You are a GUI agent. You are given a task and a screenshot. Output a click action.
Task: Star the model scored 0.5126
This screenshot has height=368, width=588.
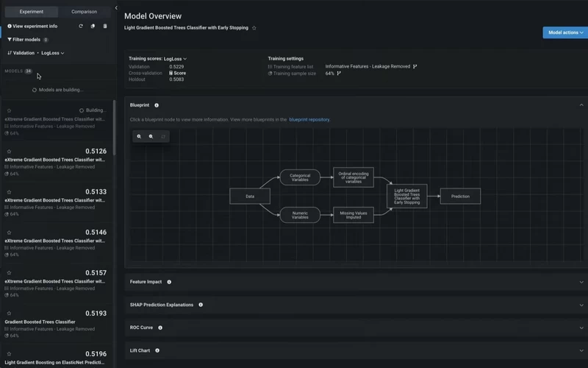click(9, 152)
